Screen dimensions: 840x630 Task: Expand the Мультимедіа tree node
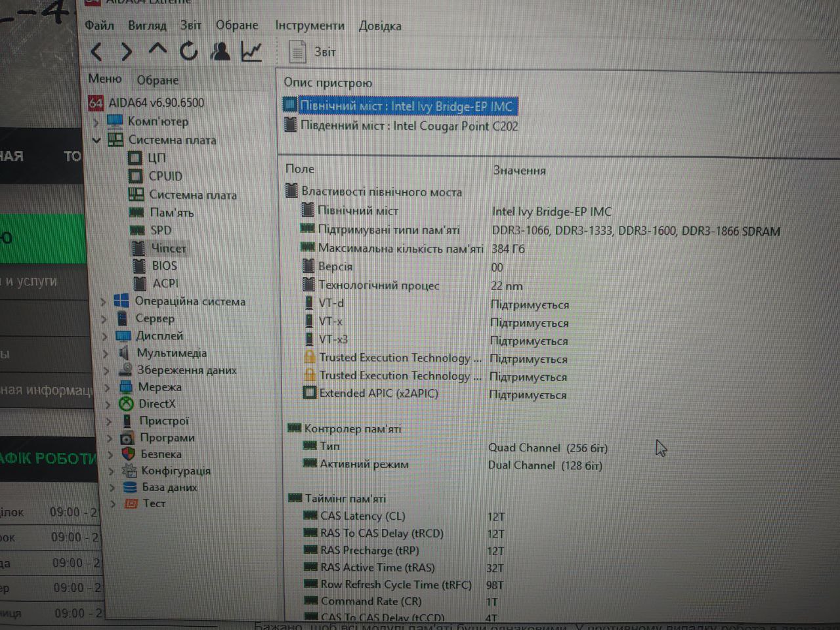click(106, 353)
